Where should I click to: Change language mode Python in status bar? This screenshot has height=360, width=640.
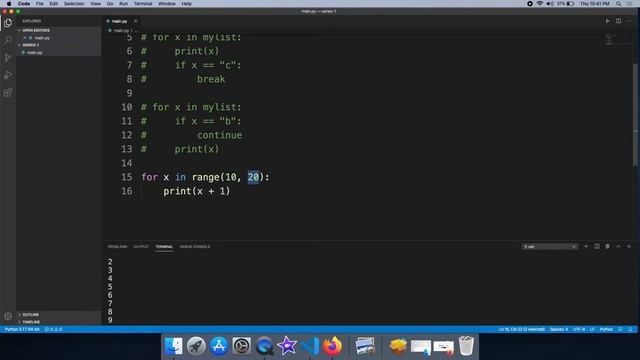click(x=606, y=329)
